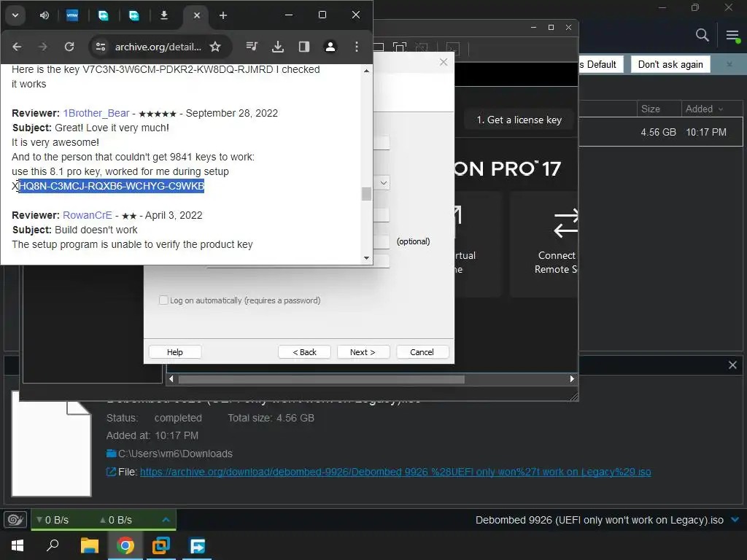Viewport: 747px width, 560px height.
Task: Open Chrome profile avatar
Action: pyautogui.click(x=330, y=47)
